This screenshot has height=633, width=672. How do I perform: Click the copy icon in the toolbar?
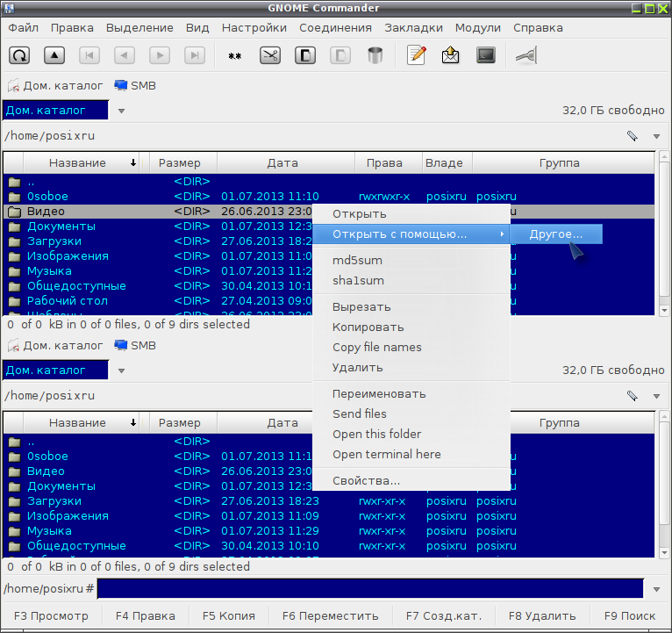(x=305, y=55)
